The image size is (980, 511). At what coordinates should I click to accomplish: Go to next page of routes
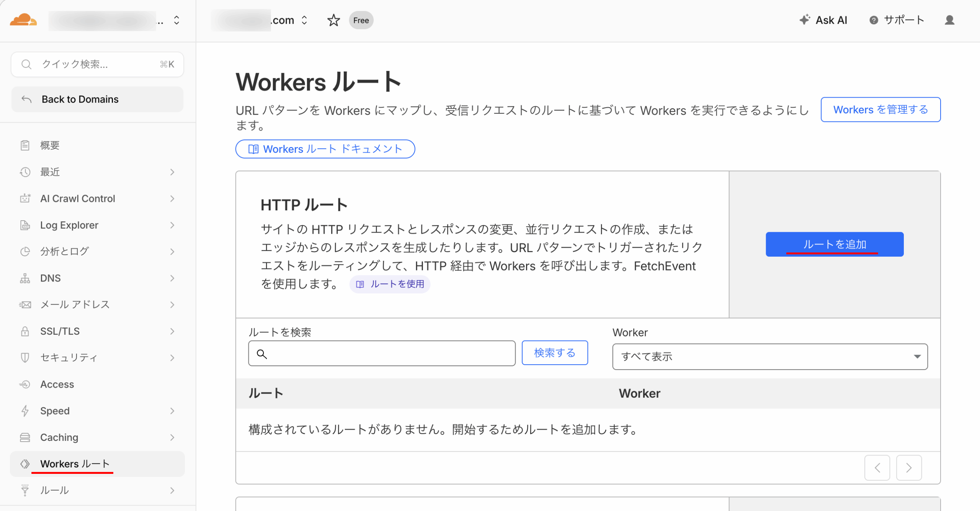point(909,468)
